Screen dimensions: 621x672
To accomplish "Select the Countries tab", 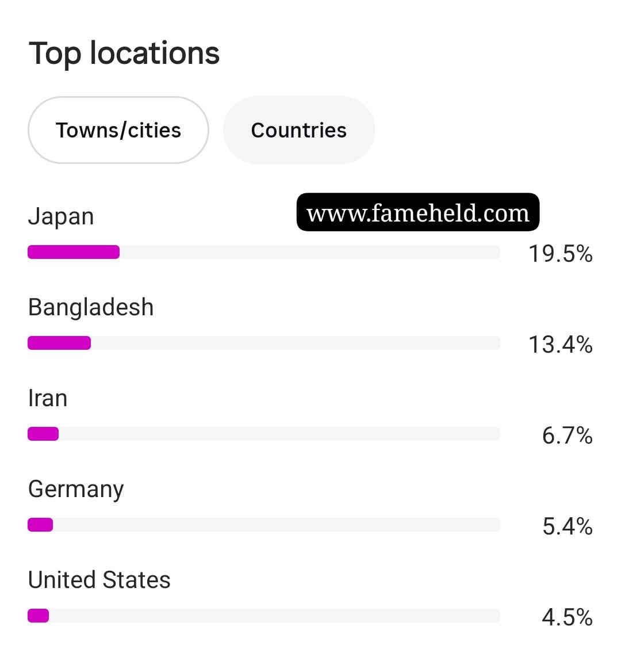I will (x=299, y=130).
